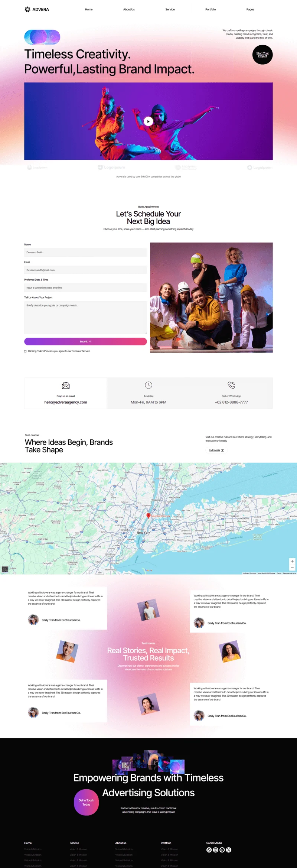Click the toggle pill graphic above the headline

click(42, 37)
